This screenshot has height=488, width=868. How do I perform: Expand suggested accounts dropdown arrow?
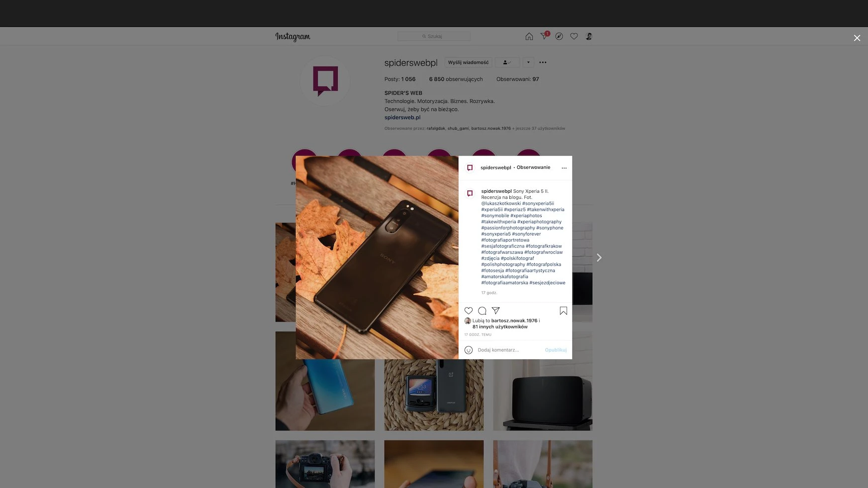pos(528,63)
